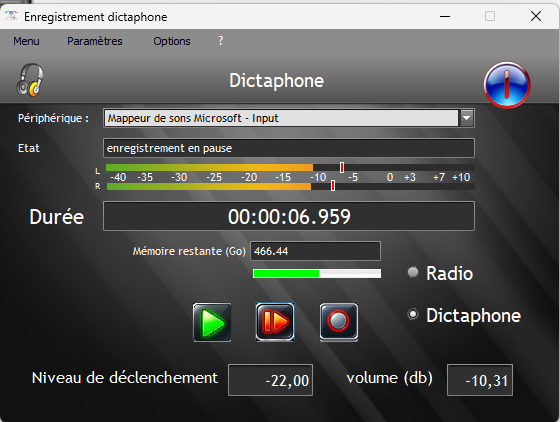Click the 'Niveau de déclenchement' label
The image size is (560, 422).
click(x=125, y=378)
